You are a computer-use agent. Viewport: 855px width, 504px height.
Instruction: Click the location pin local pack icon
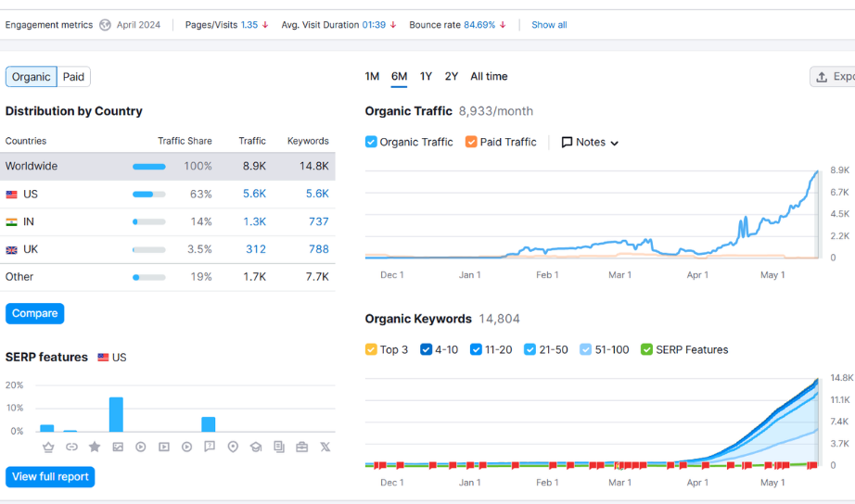(x=233, y=447)
